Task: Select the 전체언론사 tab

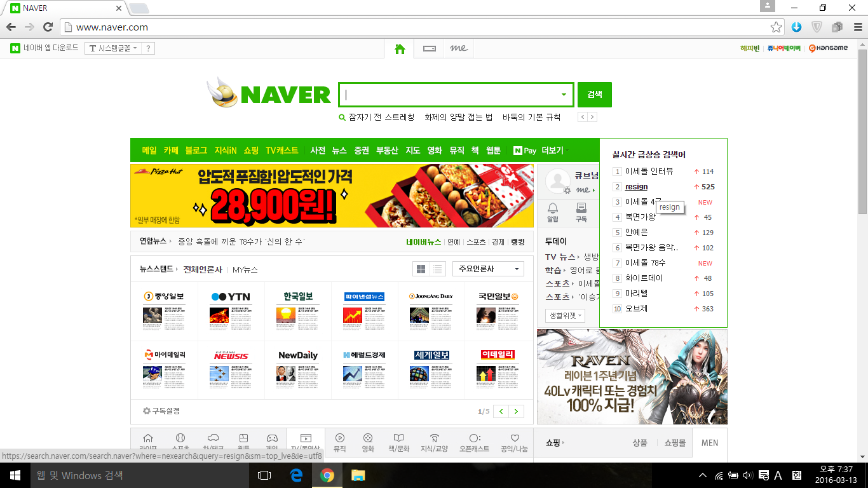Action: pos(203,269)
